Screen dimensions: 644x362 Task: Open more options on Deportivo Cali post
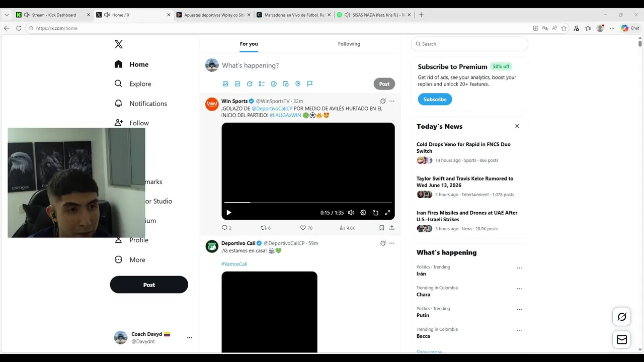pyautogui.click(x=392, y=243)
